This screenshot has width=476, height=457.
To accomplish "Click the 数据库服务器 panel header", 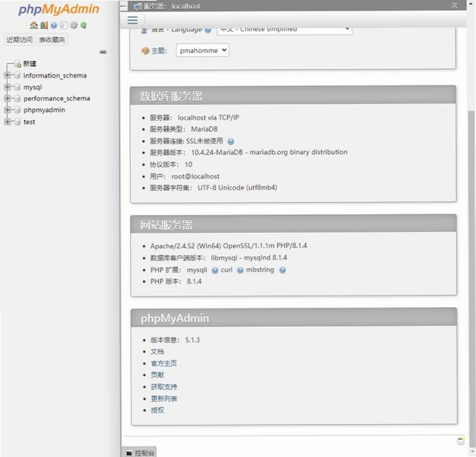I will [x=293, y=96].
